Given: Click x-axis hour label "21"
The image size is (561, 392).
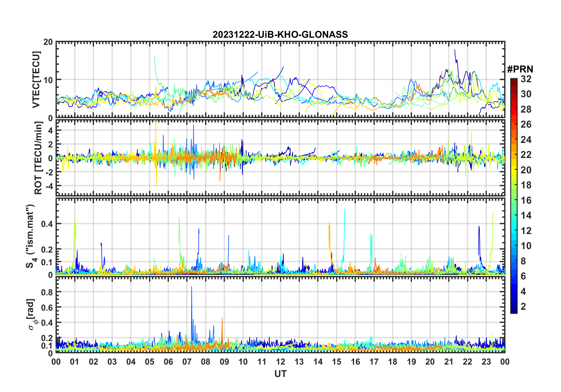Looking at the screenshot, I should coord(449,362).
